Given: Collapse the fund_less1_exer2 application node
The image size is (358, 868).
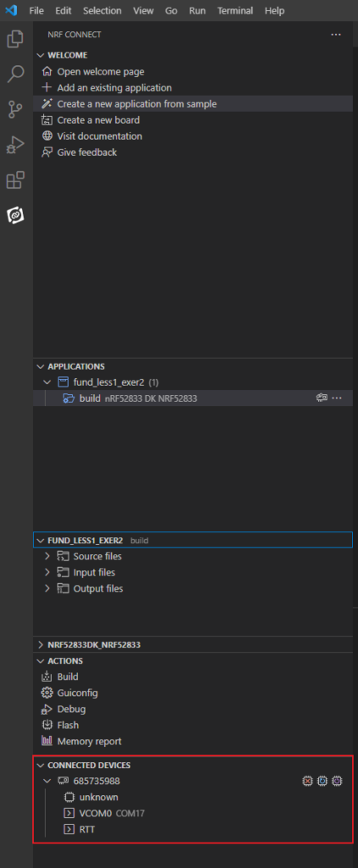Looking at the screenshot, I should [x=48, y=382].
